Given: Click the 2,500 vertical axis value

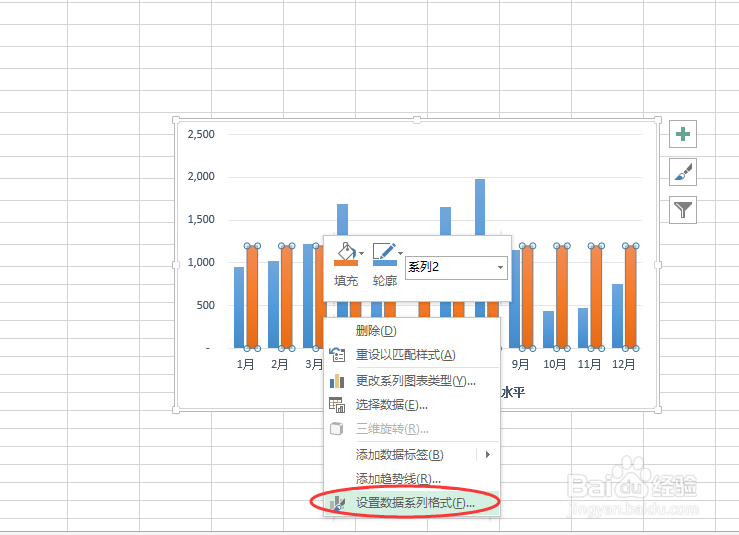Looking at the screenshot, I should click(201, 134).
